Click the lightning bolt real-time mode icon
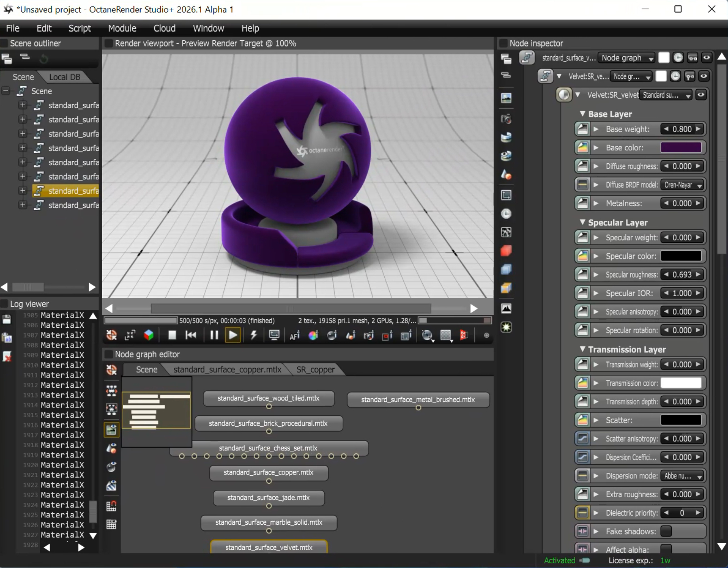Viewport: 728px width, 568px height. pos(254,335)
